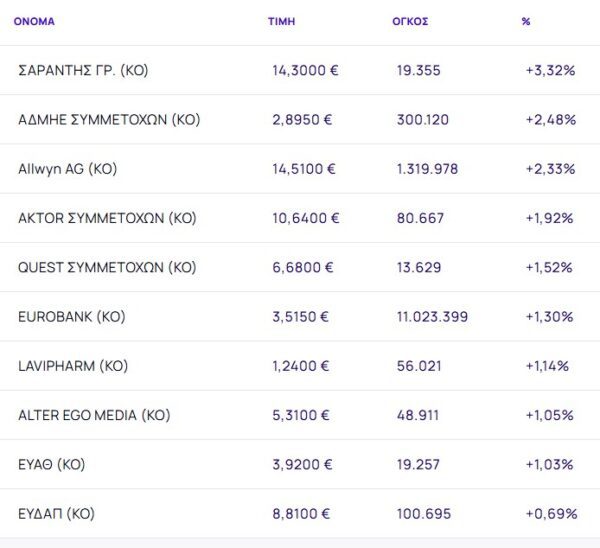The width and height of the screenshot is (600, 548).
Task: Select Allwyn AG (ΚΟ) stock name
Action: (x=67, y=169)
